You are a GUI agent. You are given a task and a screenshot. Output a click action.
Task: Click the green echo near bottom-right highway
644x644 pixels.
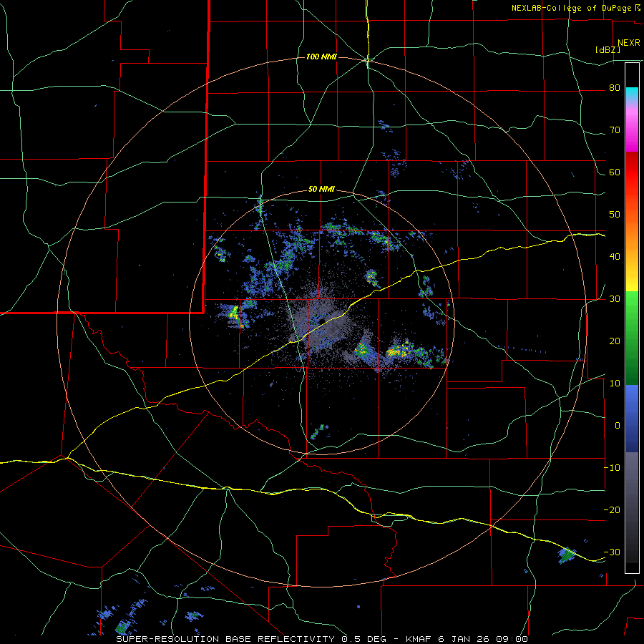[567, 555]
